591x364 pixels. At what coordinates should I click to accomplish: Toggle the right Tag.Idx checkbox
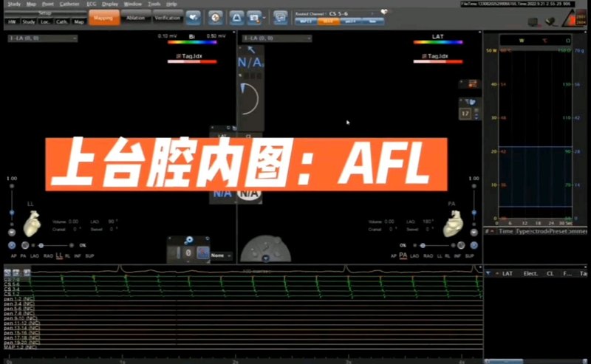[424, 56]
